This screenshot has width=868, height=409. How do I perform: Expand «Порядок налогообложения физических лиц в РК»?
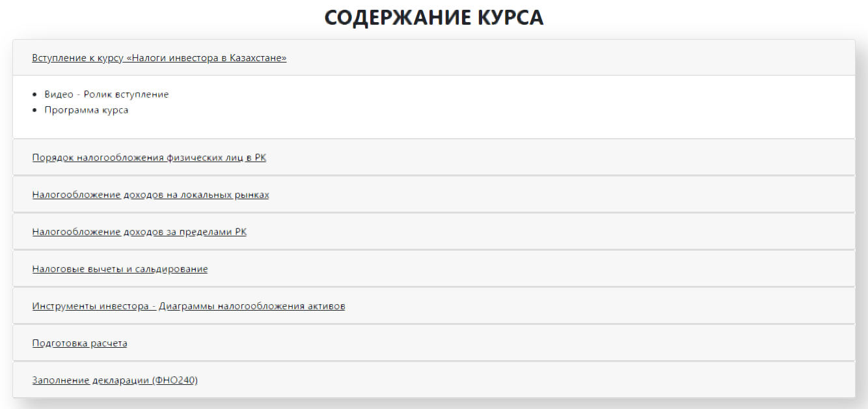(x=149, y=158)
